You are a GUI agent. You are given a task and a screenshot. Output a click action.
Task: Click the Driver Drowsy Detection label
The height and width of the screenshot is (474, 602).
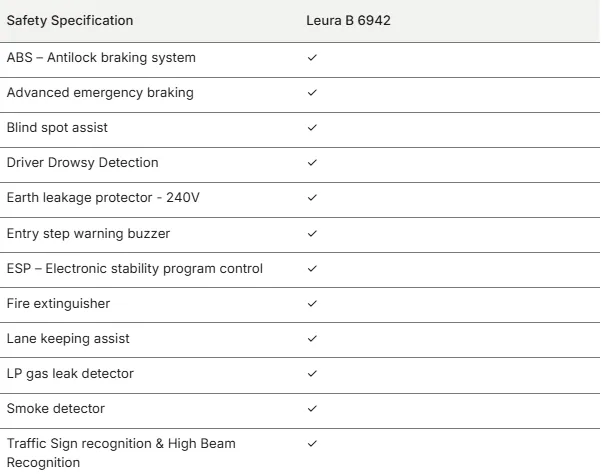click(83, 163)
